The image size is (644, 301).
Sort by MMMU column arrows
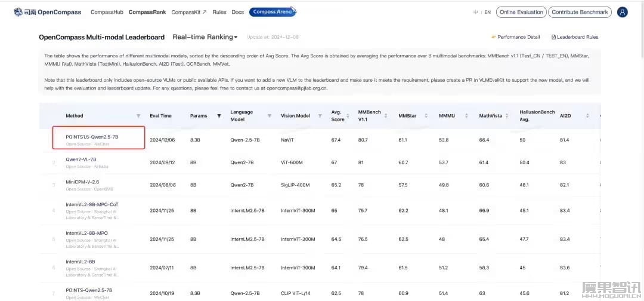coord(466,116)
